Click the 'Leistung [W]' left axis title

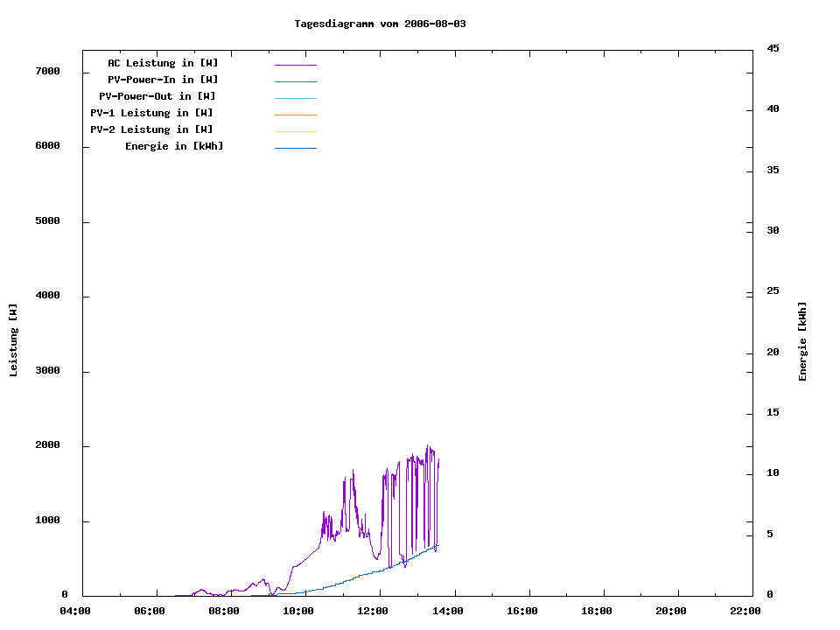(x=13, y=339)
